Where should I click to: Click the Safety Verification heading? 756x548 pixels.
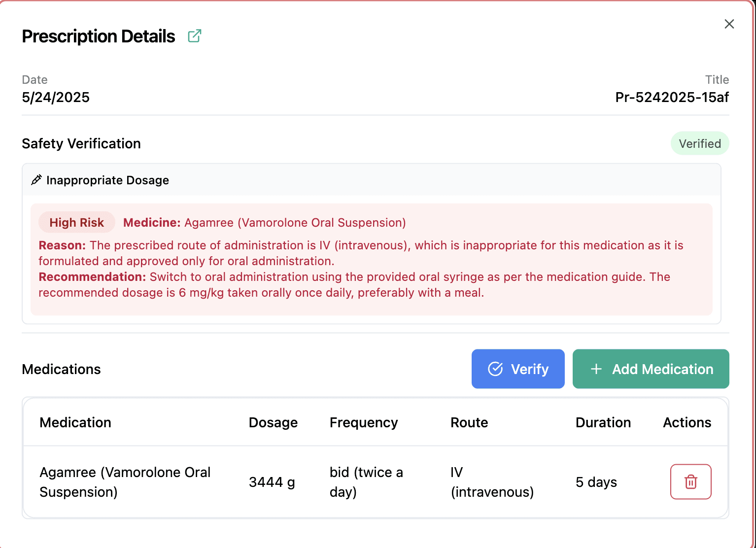[x=81, y=143]
